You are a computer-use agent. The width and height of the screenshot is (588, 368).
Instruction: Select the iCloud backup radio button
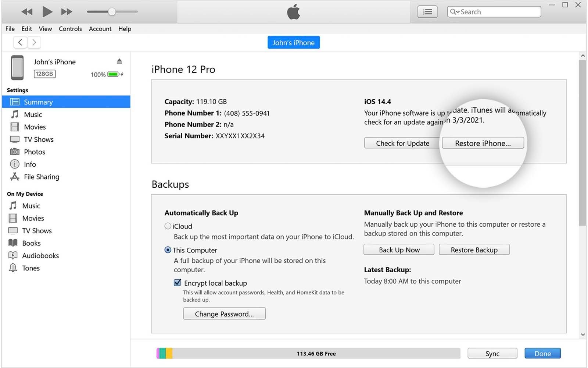tap(168, 226)
